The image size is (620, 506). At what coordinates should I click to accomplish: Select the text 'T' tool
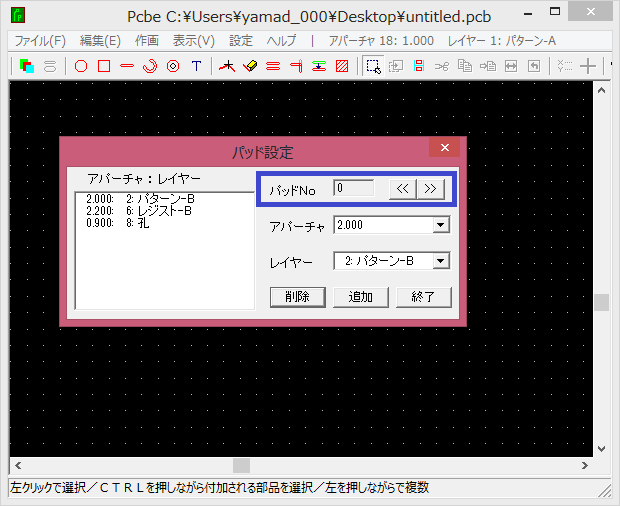[x=196, y=67]
